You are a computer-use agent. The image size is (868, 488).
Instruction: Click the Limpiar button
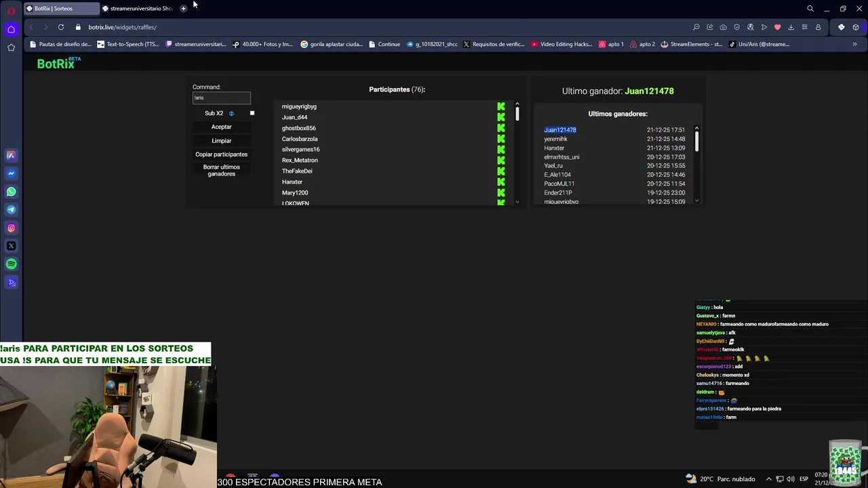[221, 141]
